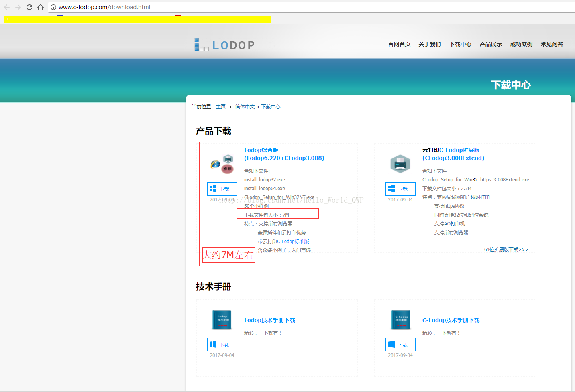Open 官网首页 navigation item
The image size is (575, 392).
click(399, 44)
